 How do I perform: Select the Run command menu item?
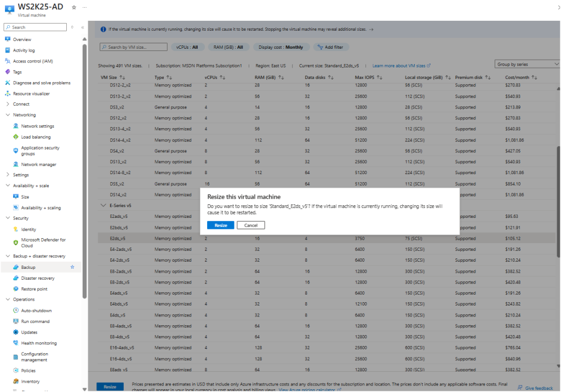(35, 321)
